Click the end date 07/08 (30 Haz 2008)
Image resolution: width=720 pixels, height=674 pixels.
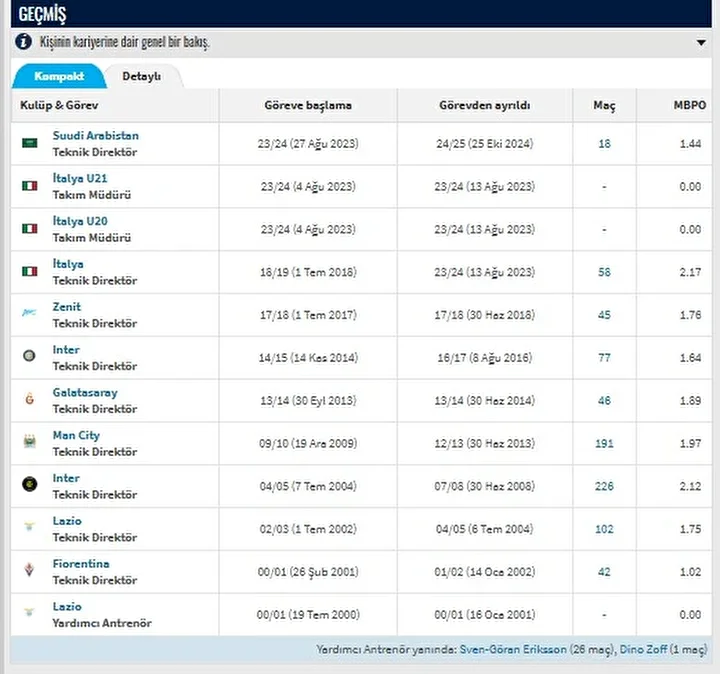click(485, 486)
